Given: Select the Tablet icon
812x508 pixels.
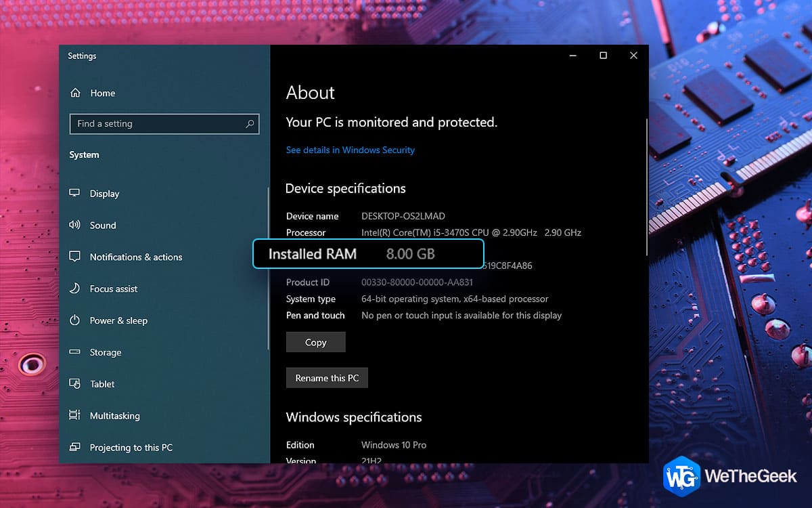Looking at the screenshot, I should 75,384.
